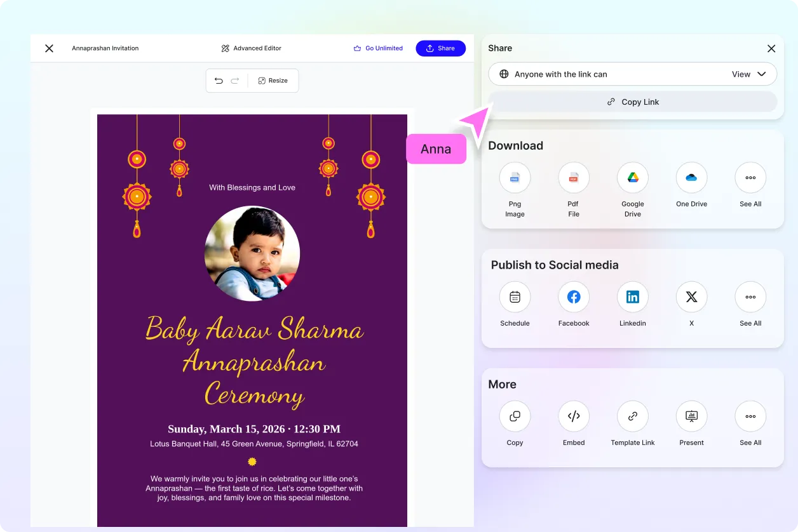Viewport: 798px width, 532px height.
Task: Open the Advanced Editor
Action: 251,48
